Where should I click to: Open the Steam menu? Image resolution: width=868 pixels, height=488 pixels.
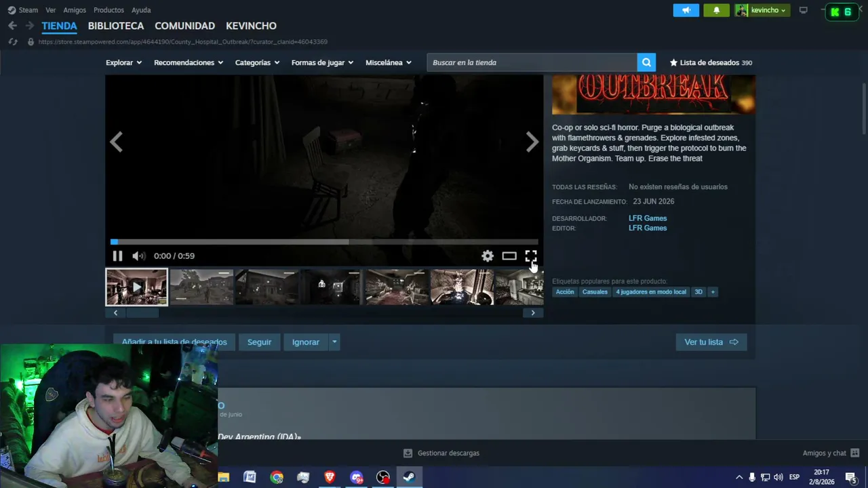coord(23,10)
